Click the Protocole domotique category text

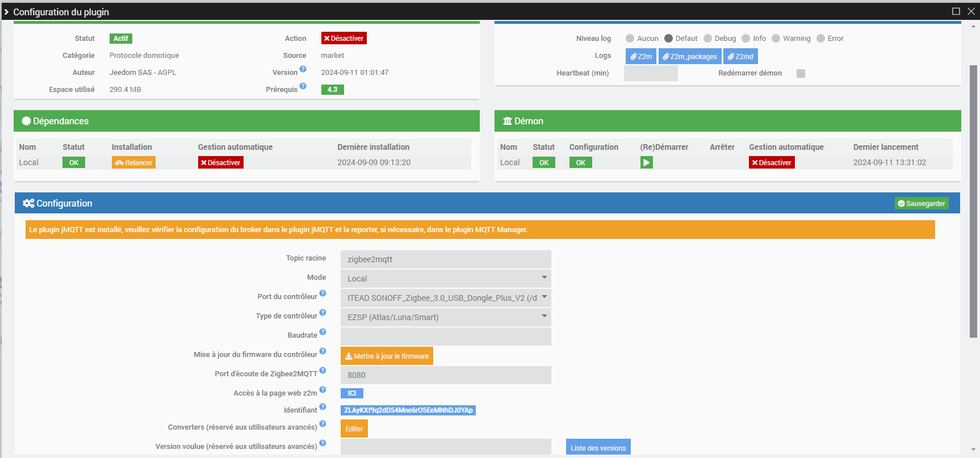tap(144, 56)
